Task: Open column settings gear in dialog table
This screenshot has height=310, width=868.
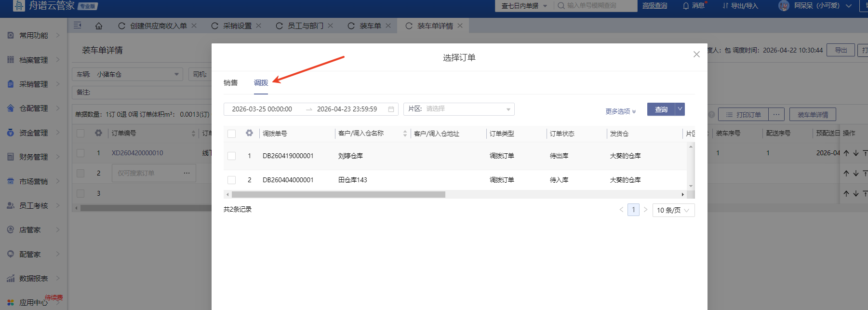Action: (x=249, y=133)
